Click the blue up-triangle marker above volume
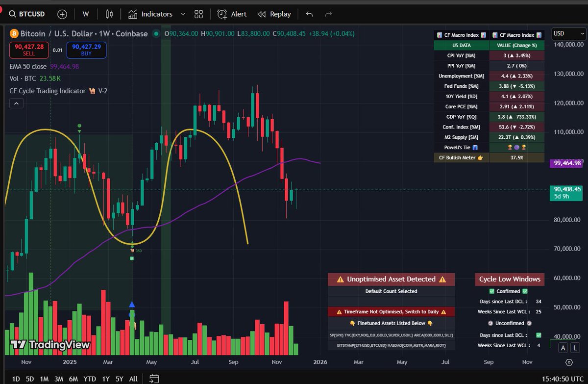The height and width of the screenshot is (384, 588). (x=132, y=305)
